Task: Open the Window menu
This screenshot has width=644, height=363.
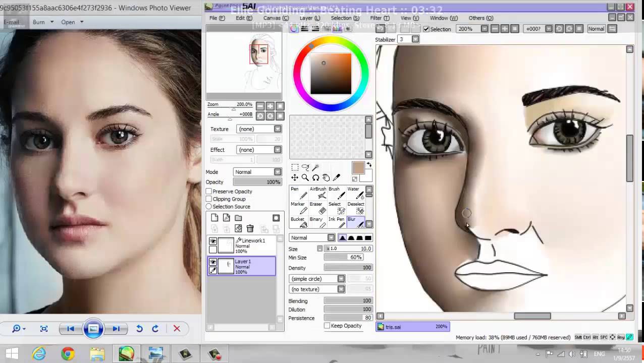Action: point(443,18)
